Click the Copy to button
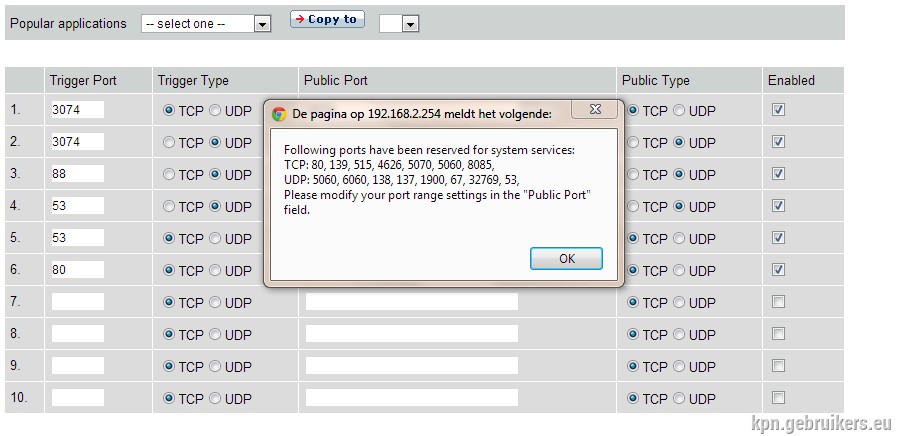Screen dimensions: 903x436 (327, 19)
